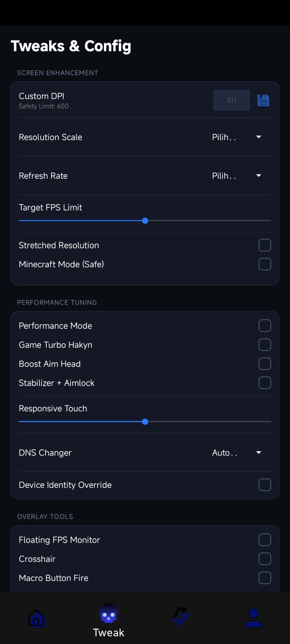Toggle Minecraft Mode (Safe)
The width and height of the screenshot is (290, 644).
click(265, 264)
